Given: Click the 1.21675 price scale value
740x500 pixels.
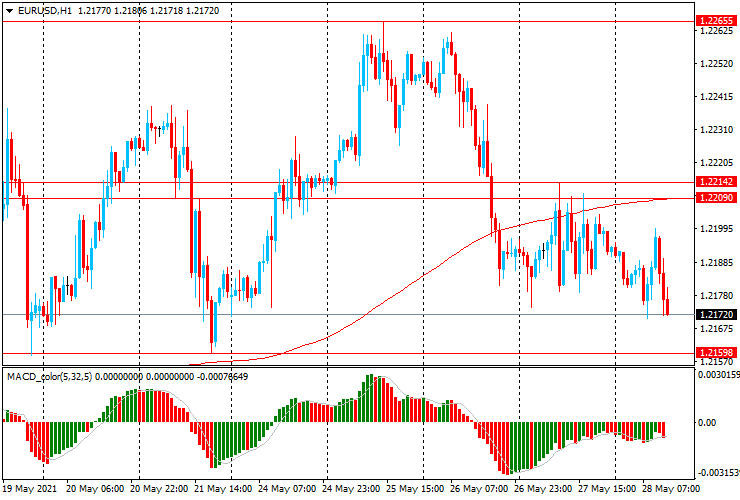Looking at the screenshot, I should click(717, 328).
